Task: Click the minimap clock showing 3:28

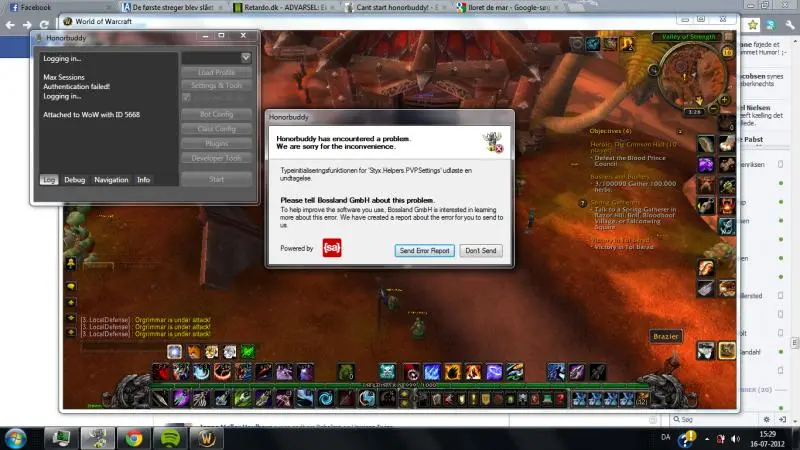Action: (694, 112)
